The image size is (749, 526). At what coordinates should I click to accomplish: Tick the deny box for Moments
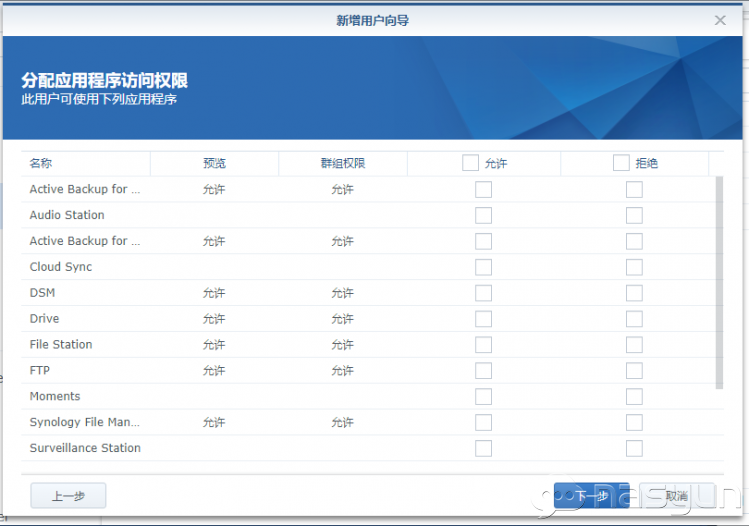[634, 397]
